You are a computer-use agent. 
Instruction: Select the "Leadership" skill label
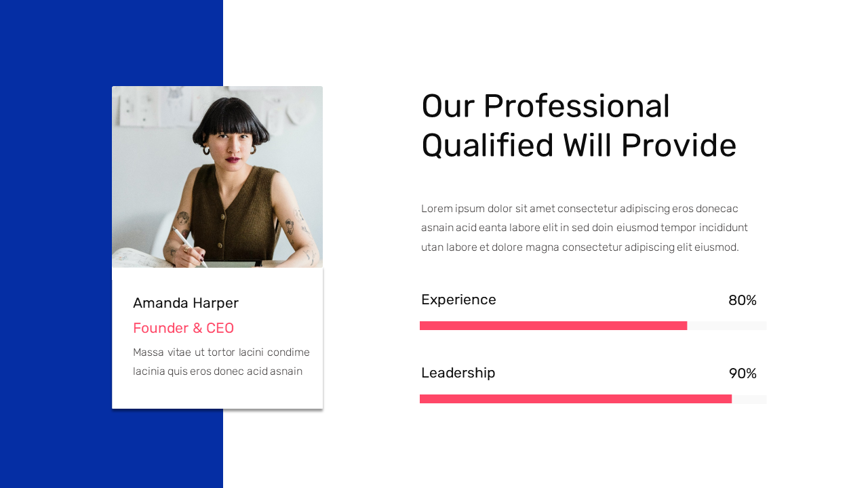click(x=458, y=373)
